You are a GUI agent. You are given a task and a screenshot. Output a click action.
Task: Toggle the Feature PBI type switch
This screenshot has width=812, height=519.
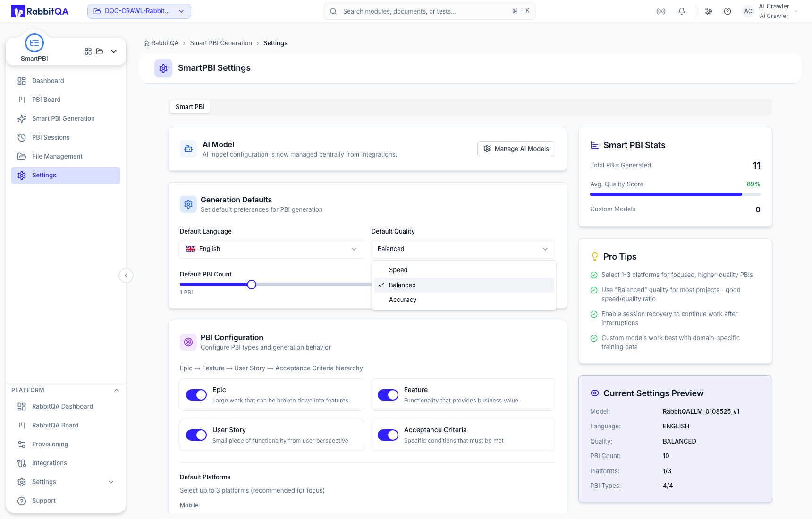tap(388, 395)
